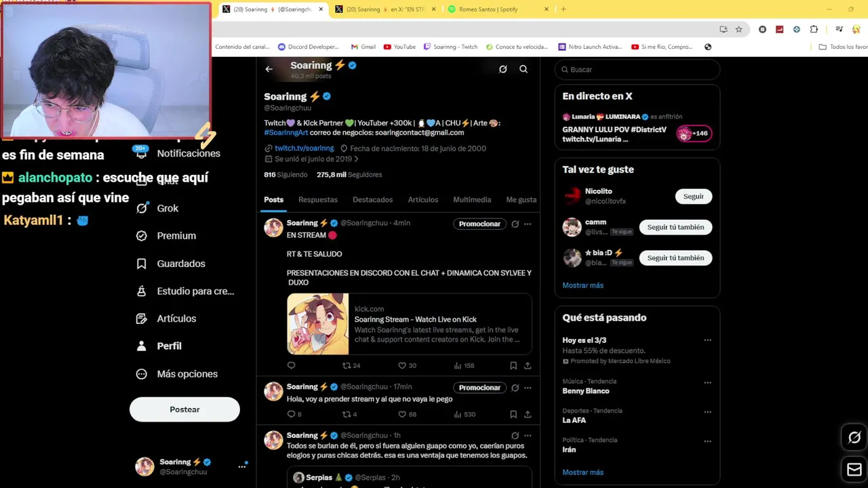Viewport: 868px width, 488px height.
Task: Open the YouTube bookmark in bookmarks bar
Action: click(x=399, y=47)
